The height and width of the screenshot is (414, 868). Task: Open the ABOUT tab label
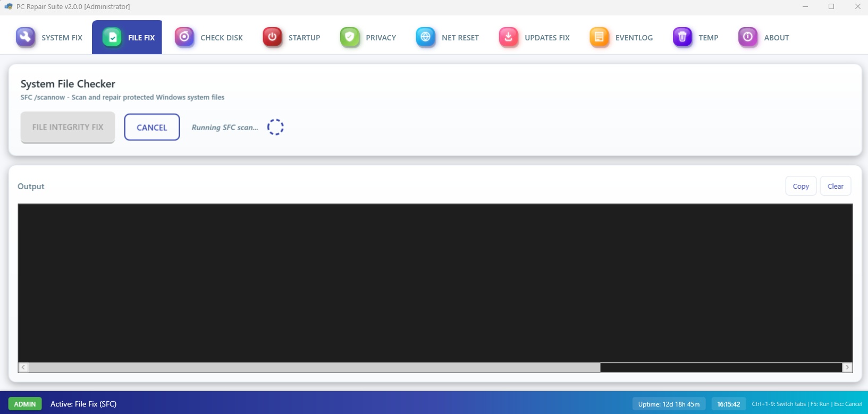(x=777, y=38)
